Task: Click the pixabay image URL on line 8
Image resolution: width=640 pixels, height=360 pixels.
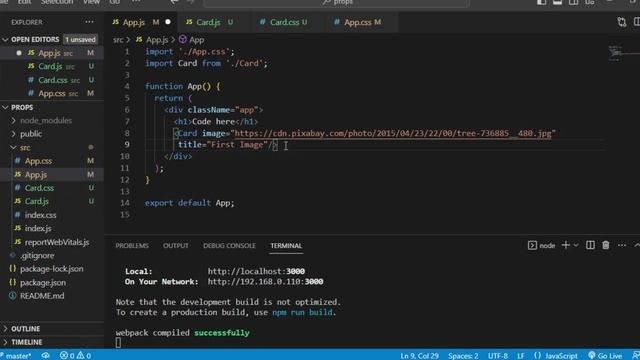Action: point(393,133)
